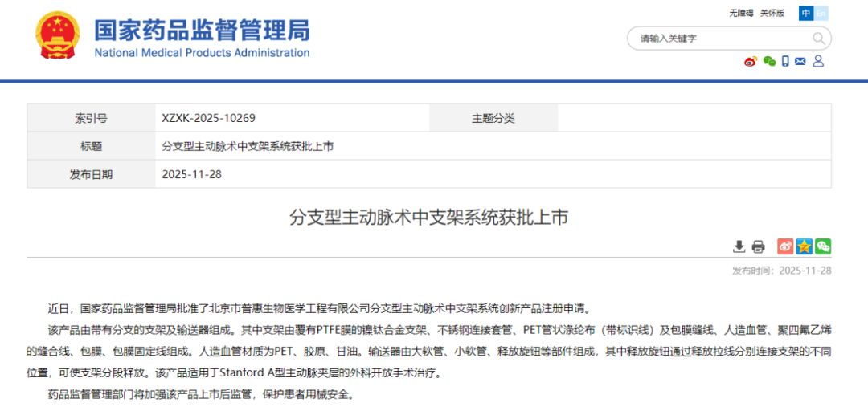Click table title 分支型主动脉术中支架系统获批上市
This screenshot has height=411, width=868.
(248, 146)
